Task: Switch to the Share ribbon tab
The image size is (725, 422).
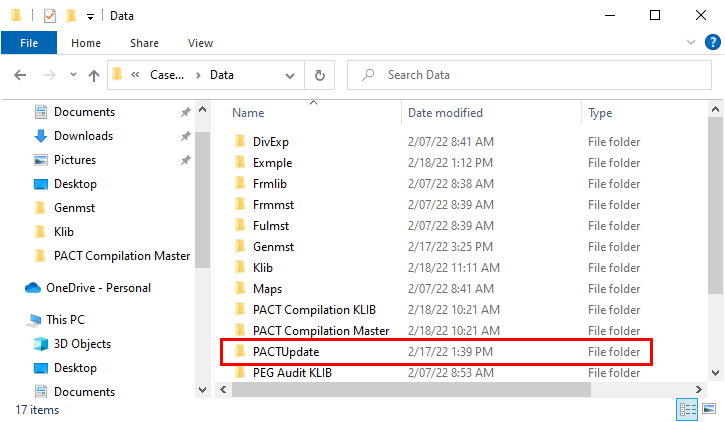Action: coord(144,43)
